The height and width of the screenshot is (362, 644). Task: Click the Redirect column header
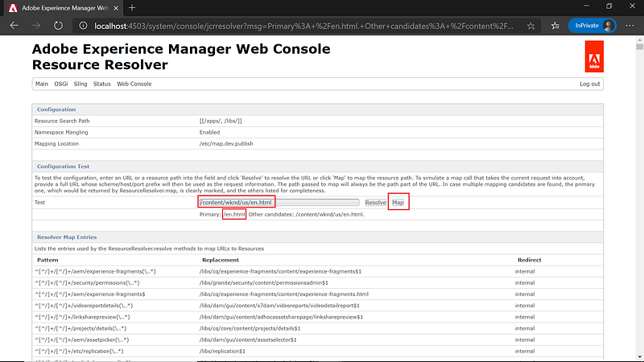[530, 260]
